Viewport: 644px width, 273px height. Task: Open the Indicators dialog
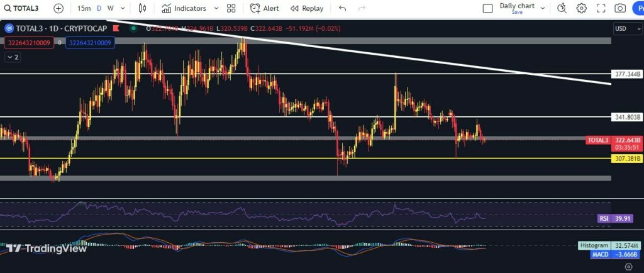[x=184, y=8]
